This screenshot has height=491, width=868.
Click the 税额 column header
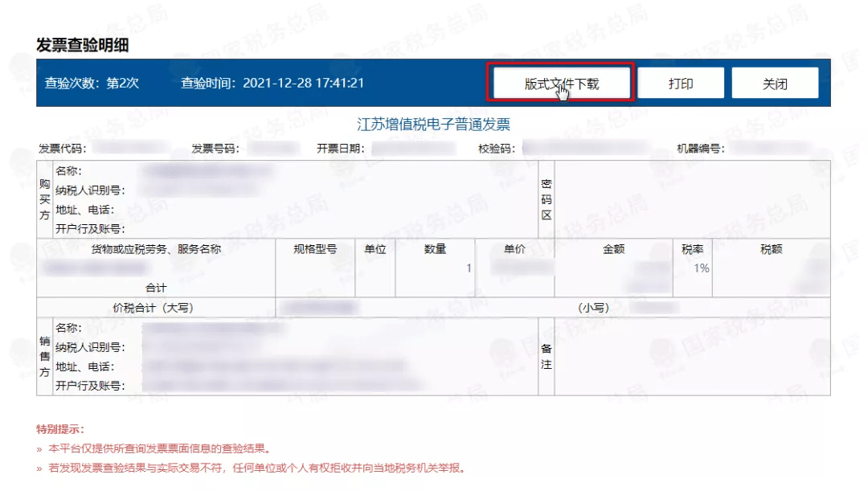click(x=771, y=249)
